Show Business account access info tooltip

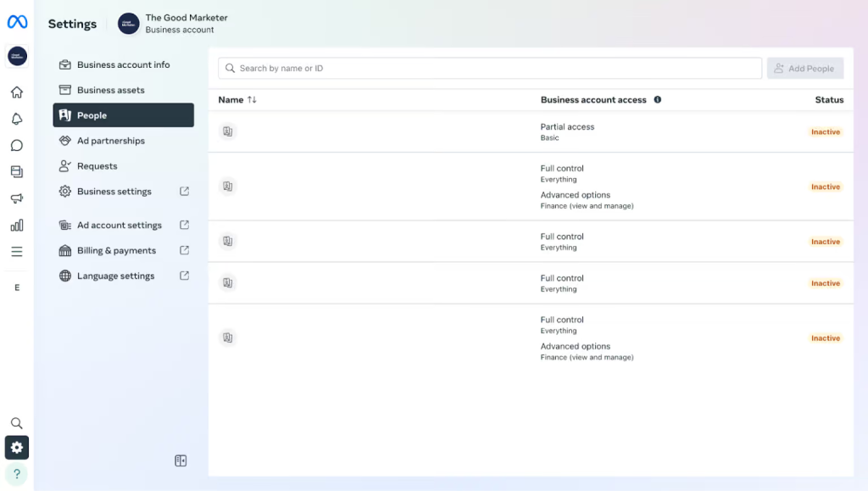[x=658, y=100]
